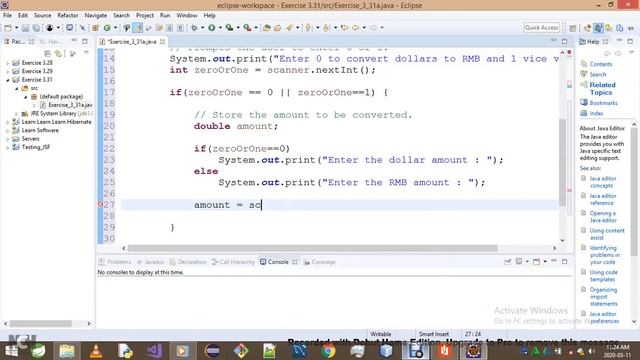The image size is (640, 360).
Task: Open the Run button dropdown arrow
Action: tap(220, 28)
